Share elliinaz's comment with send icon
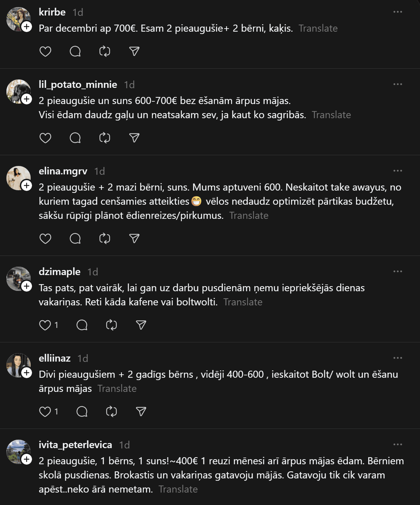 point(141,412)
